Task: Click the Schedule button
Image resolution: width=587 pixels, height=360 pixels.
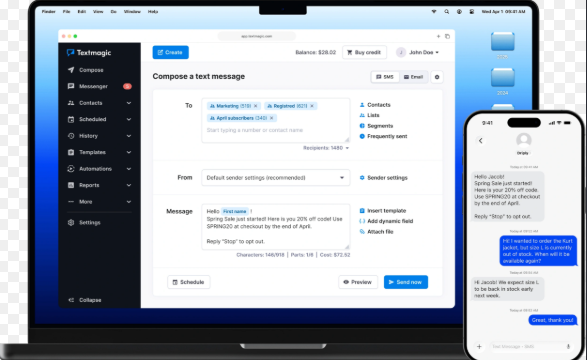Action: (x=189, y=282)
